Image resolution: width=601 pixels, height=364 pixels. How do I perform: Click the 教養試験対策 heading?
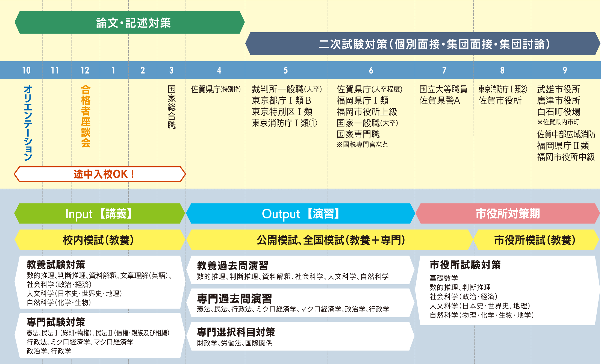(56, 265)
